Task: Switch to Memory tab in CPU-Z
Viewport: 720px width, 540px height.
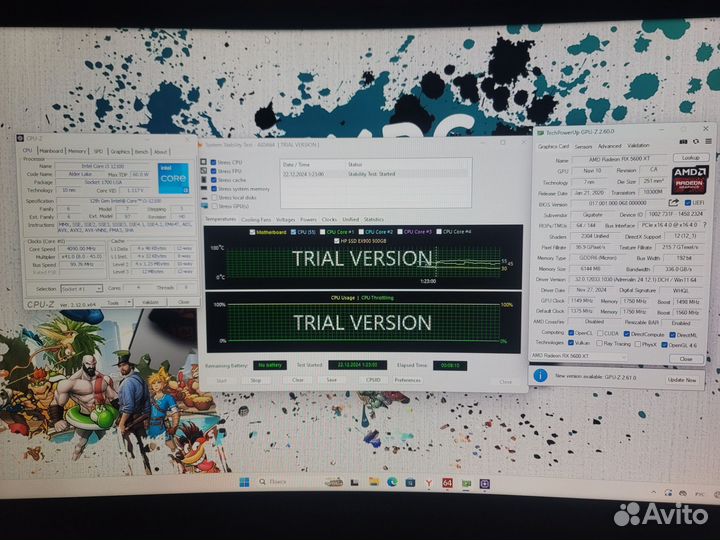Action: (x=77, y=151)
